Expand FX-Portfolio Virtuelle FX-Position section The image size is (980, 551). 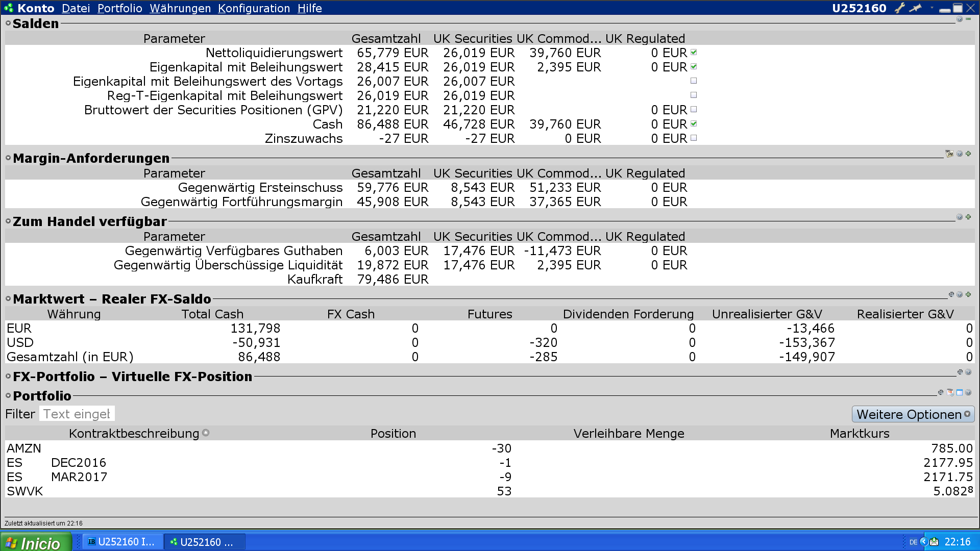point(8,377)
